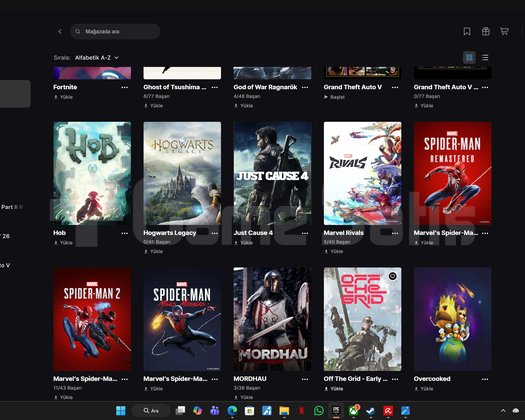
Task: Open Microsoft Teams from the taskbar
Action: tap(215, 411)
